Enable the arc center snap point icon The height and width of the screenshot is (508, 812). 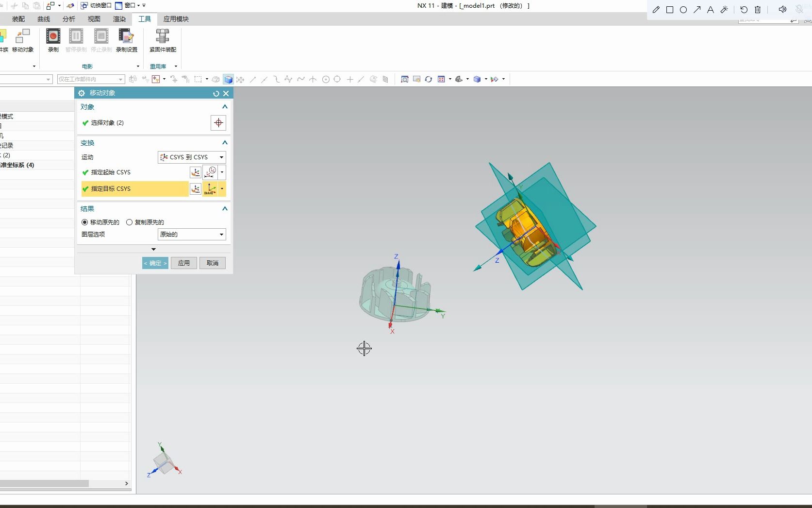[326, 79]
